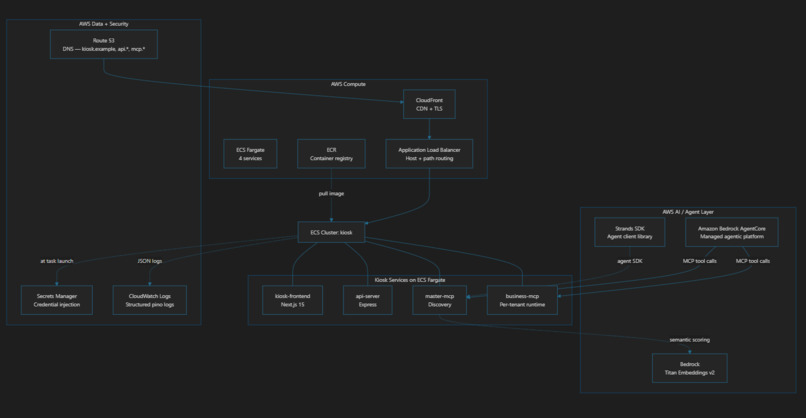Click the Amazon Bedrock AgentCore node
806x418 pixels.
[731, 232]
